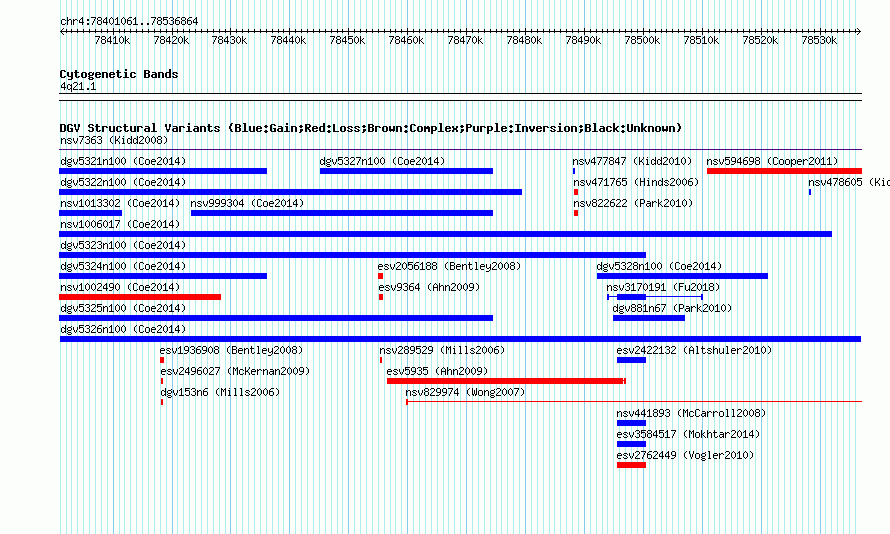Select the nsv441893 blue gain bar
The width and height of the screenshot is (890, 534).
pyautogui.click(x=631, y=423)
